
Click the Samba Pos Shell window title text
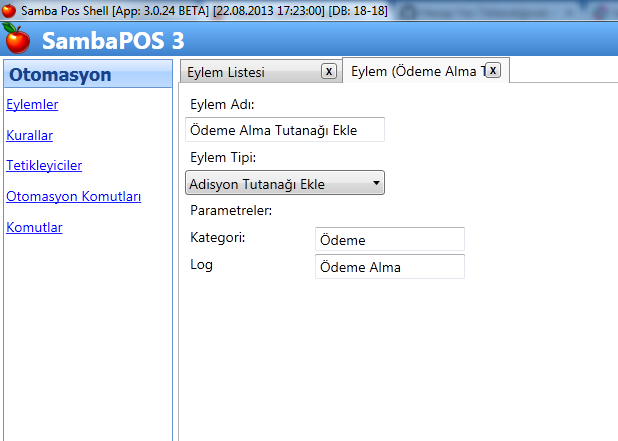[x=204, y=11]
